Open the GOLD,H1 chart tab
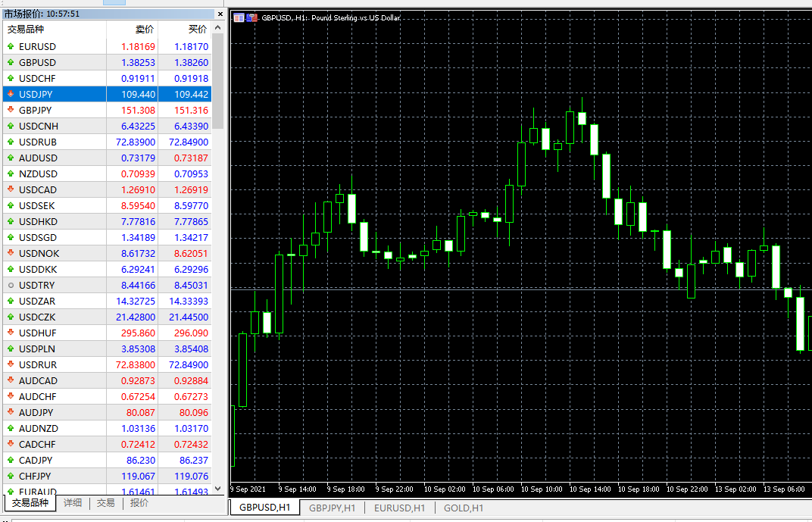The height and width of the screenshot is (522, 812). pyautogui.click(x=463, y=508)
